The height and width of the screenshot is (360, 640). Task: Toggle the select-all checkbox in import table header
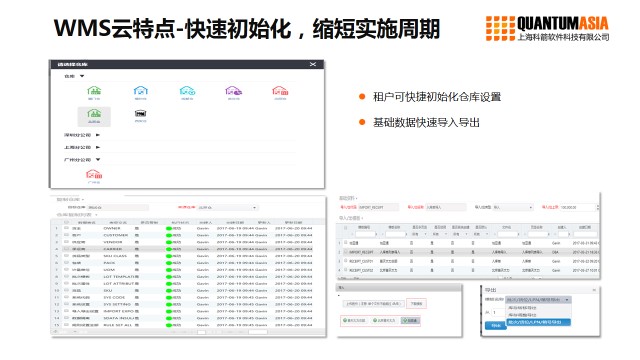345,227
